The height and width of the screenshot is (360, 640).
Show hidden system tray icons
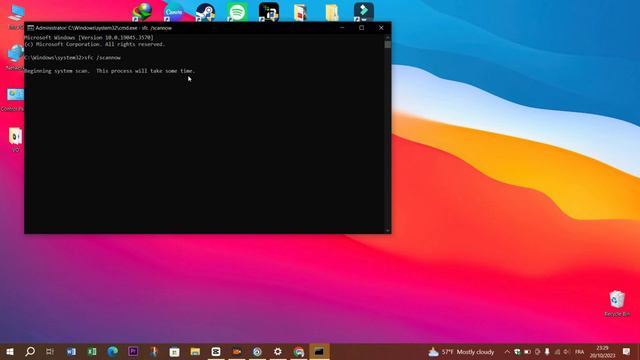[507, 352]
